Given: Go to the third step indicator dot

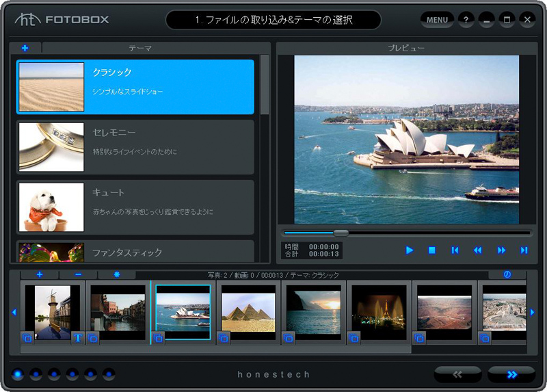Looking at the screenshot, I should pyautogui.click(x=54, y=374).
